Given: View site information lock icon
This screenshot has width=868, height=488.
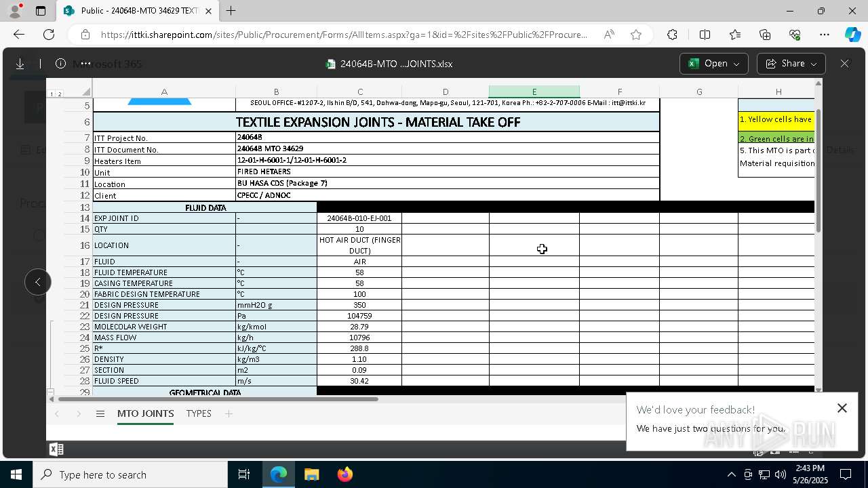Looking at the screenshot, I should click(x=85, y=35).
